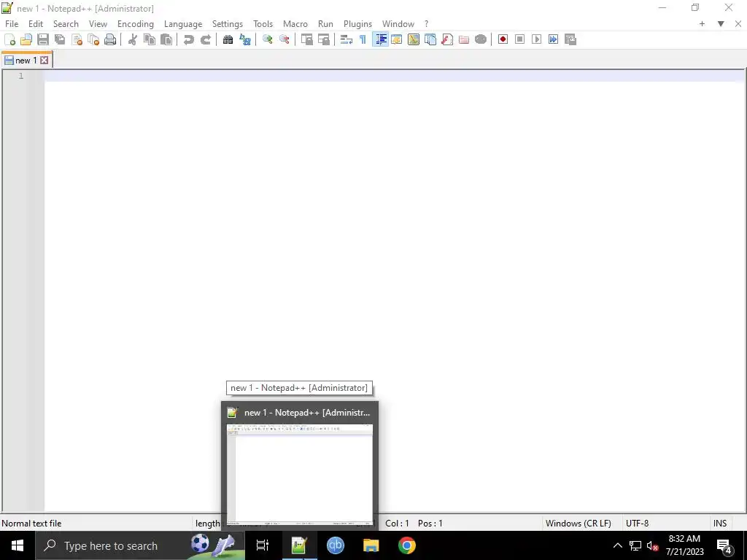Toggle word wrap in toolbar

347,39
